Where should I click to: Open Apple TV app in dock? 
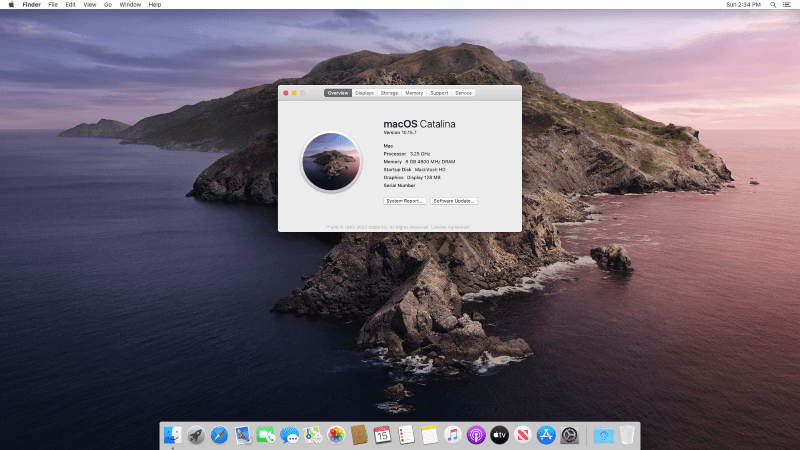pyautogui.click(x=499, y=435)
